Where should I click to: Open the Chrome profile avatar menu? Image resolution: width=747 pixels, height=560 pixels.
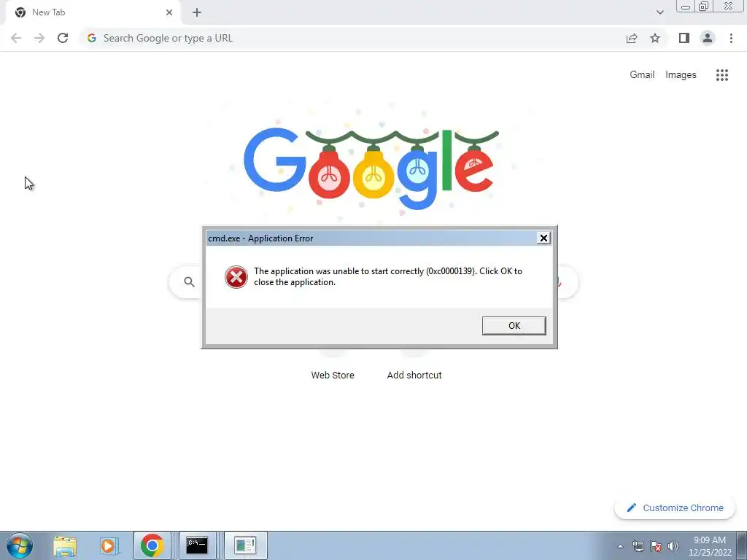tap(708, 38)
